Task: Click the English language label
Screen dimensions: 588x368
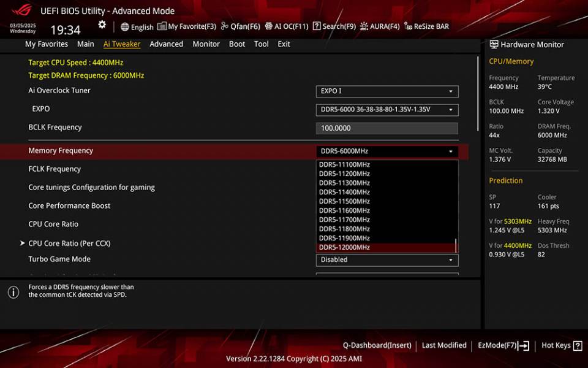Action: [142, 27]
